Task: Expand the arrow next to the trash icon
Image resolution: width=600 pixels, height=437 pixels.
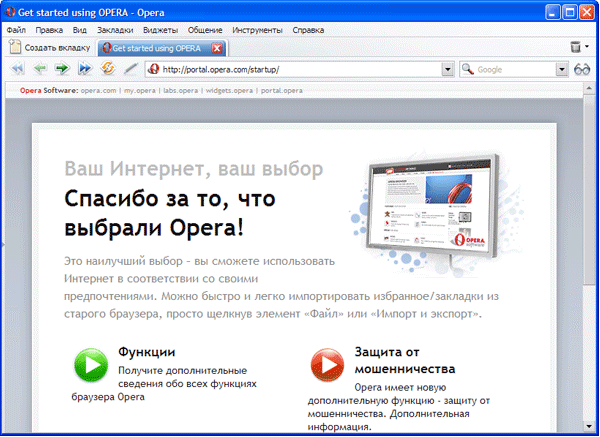Action: point(587,47)
